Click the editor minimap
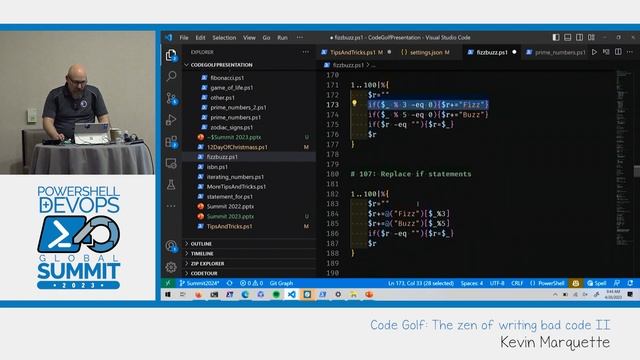The image size is (640, 360). (x=624, y=159)
